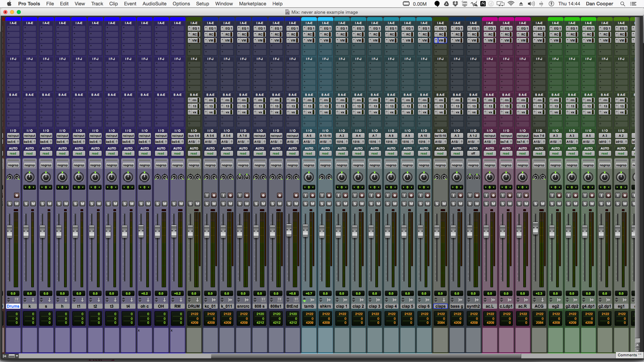Mute the synth2 track
This screenshot has height=362, width=644.
pos(477,204)
